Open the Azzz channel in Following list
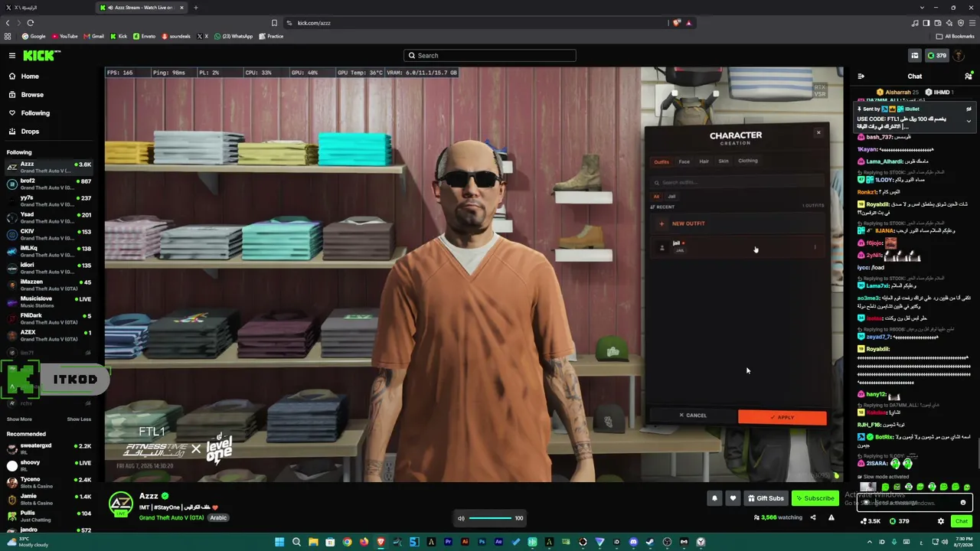Viewport: 980px width, 551px height. click(x=50, y=166)
